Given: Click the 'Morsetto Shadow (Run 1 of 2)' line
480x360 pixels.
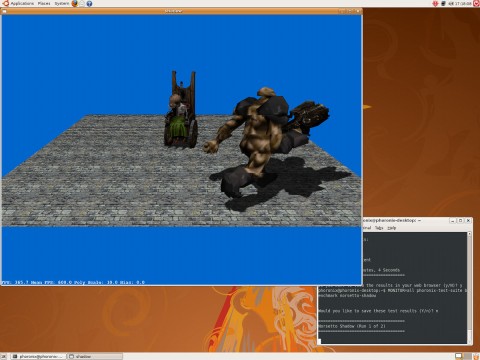Looking at the screenshot, I should click(352, 326).
